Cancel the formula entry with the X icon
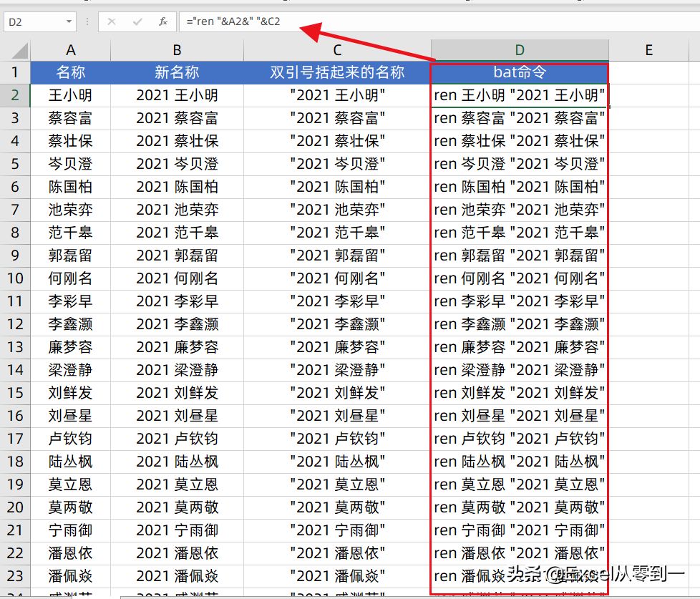 [112, 21]
